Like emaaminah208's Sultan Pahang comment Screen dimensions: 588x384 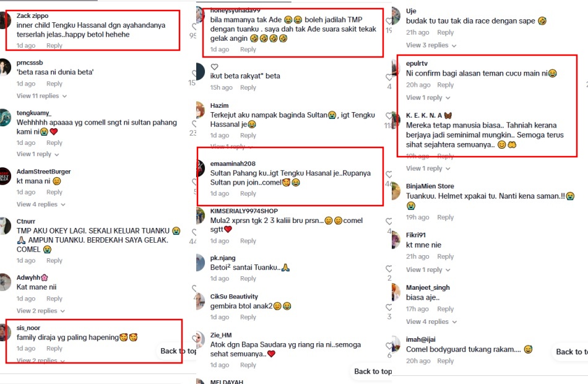pyautogui.click(x=389, y=175)
